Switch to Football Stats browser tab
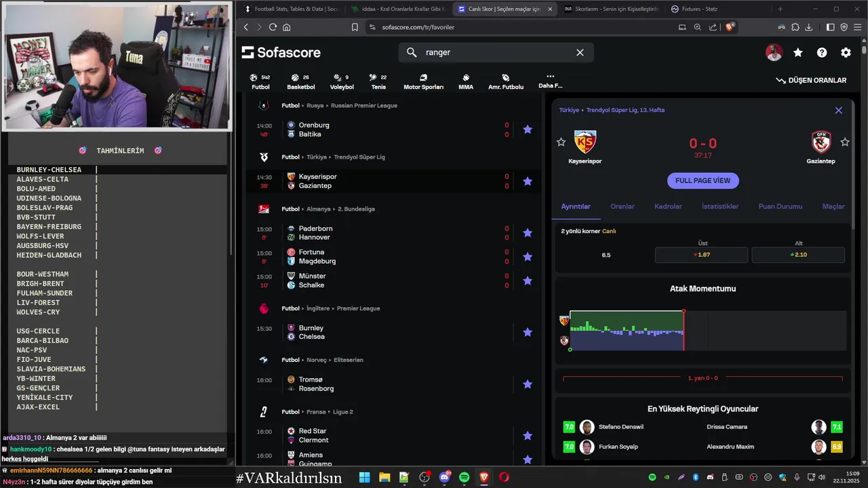This screenshot has width=868, height=488. click(292, 9)
